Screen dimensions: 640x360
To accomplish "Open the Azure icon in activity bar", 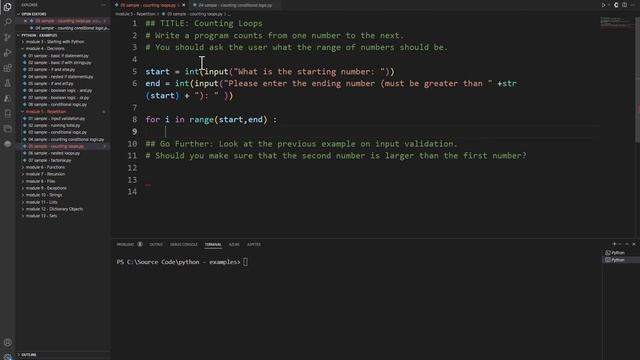I will point(7,98).
